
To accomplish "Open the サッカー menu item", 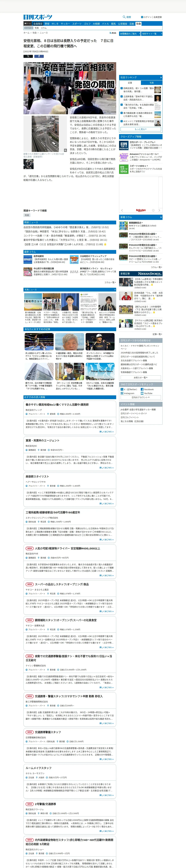I will click(65, 24).
